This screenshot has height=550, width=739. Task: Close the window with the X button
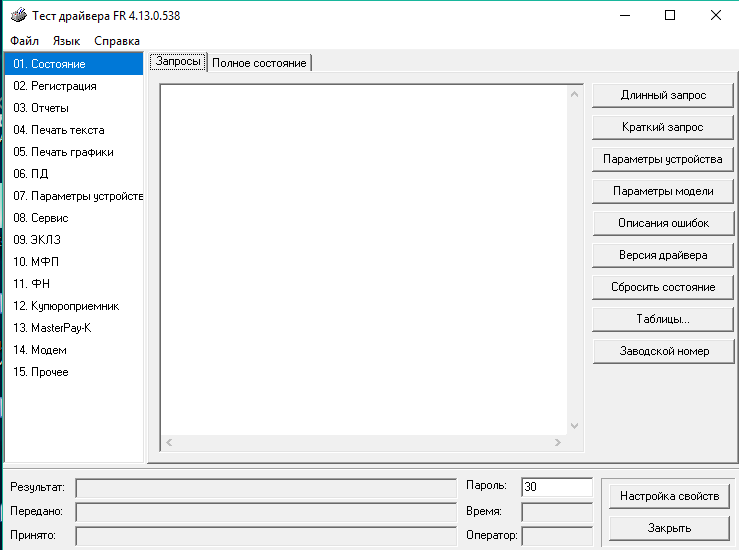[x=715, y=16]
